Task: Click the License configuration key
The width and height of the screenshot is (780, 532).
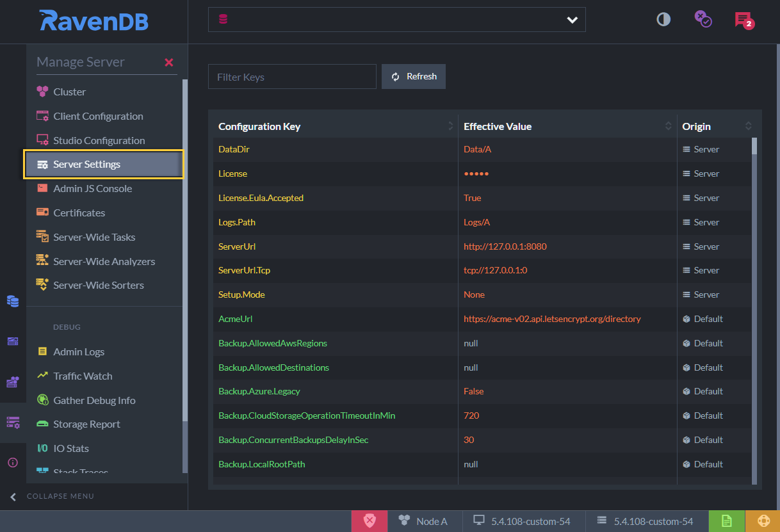Action: click(232, 173)
